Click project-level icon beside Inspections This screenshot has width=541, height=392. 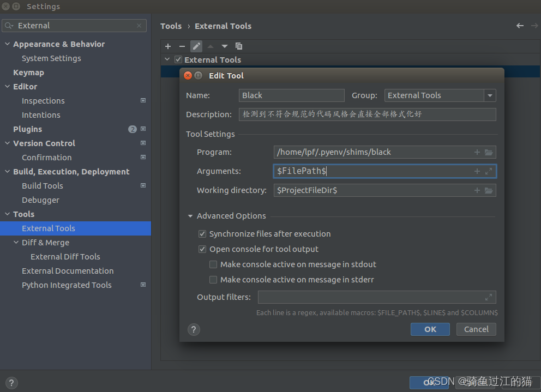pos(143,100)
